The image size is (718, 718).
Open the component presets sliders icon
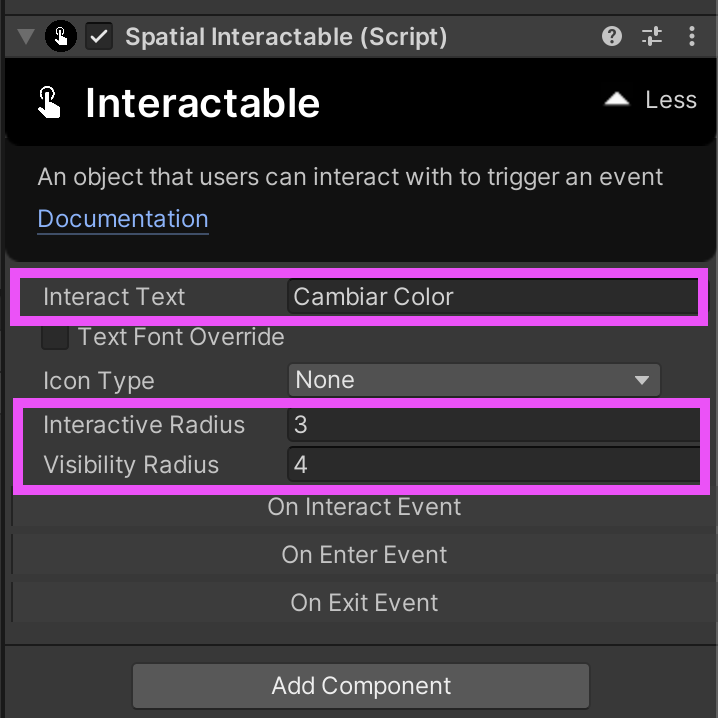[652, 36]
